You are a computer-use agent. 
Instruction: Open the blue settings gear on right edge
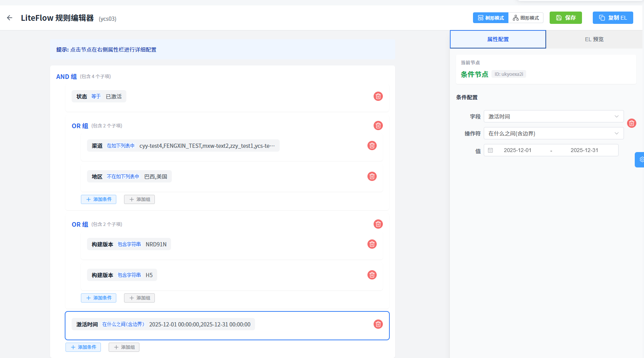pos(640,159)
